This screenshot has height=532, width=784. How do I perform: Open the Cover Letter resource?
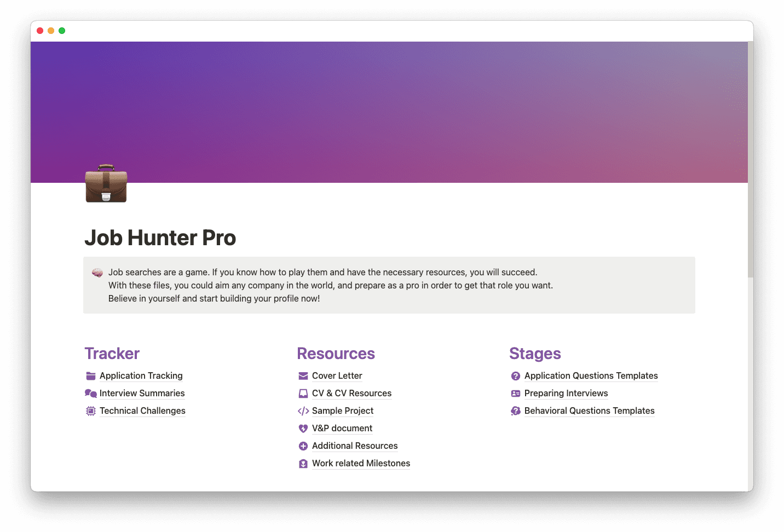tap(337, 376)
